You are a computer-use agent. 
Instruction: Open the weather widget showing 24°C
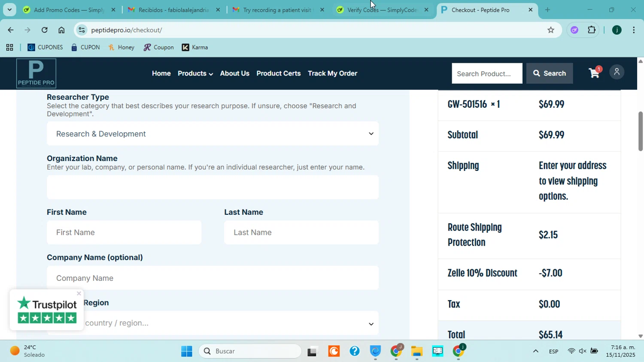pyautogui.click(x=28, y=351)
